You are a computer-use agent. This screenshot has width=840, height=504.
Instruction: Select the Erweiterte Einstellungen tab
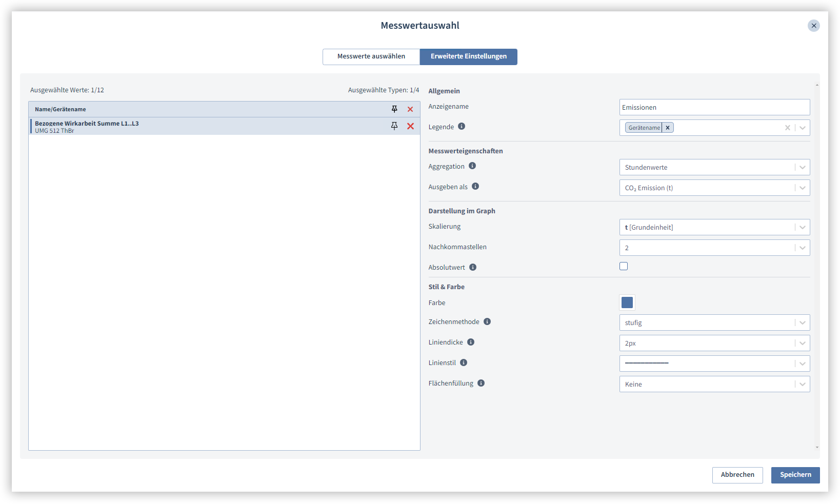coord(468,56)
